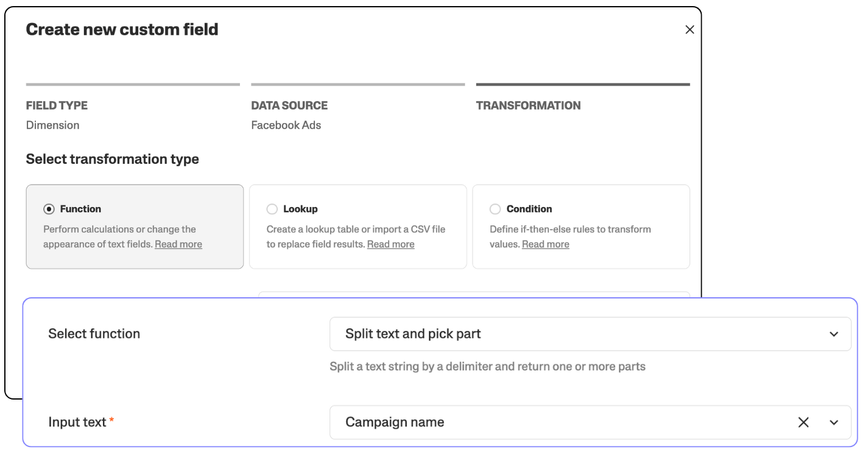Image resolution: width=868 pixels, height=455 pixels.
Task: Click Dimension under Field Type
Action: (52, 125)
